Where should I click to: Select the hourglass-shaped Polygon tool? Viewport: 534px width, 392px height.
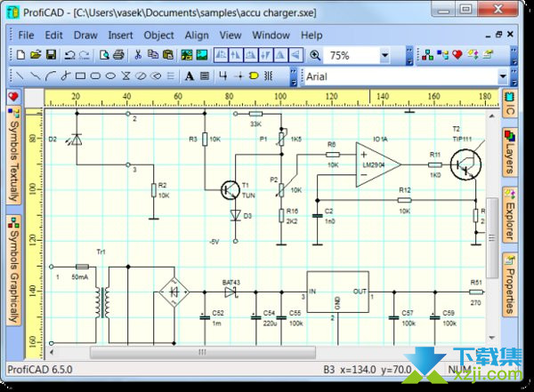[x=126, y=76]
